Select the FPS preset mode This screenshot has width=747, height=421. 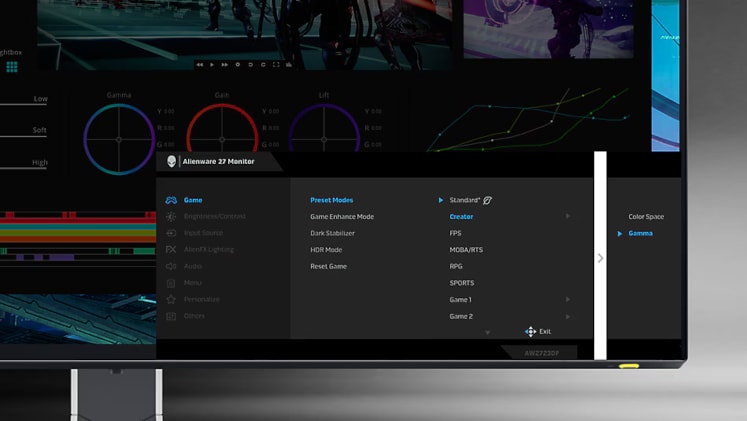(x=455, y=233)
